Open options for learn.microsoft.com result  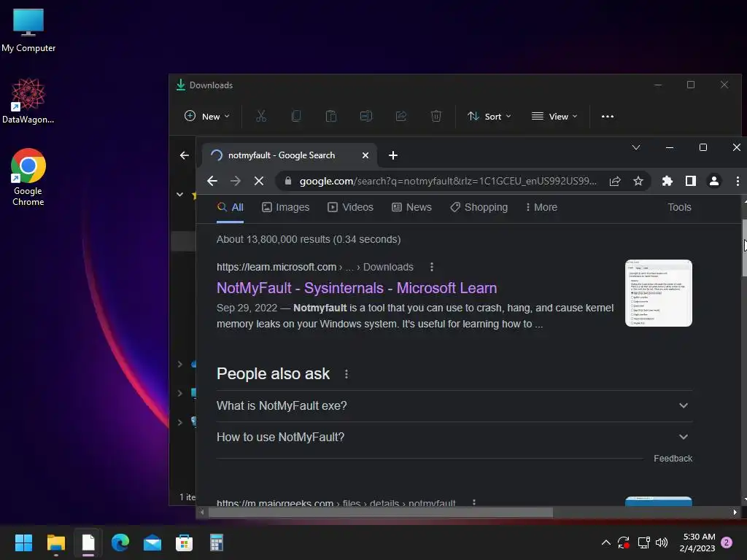[x=432, y=267]
